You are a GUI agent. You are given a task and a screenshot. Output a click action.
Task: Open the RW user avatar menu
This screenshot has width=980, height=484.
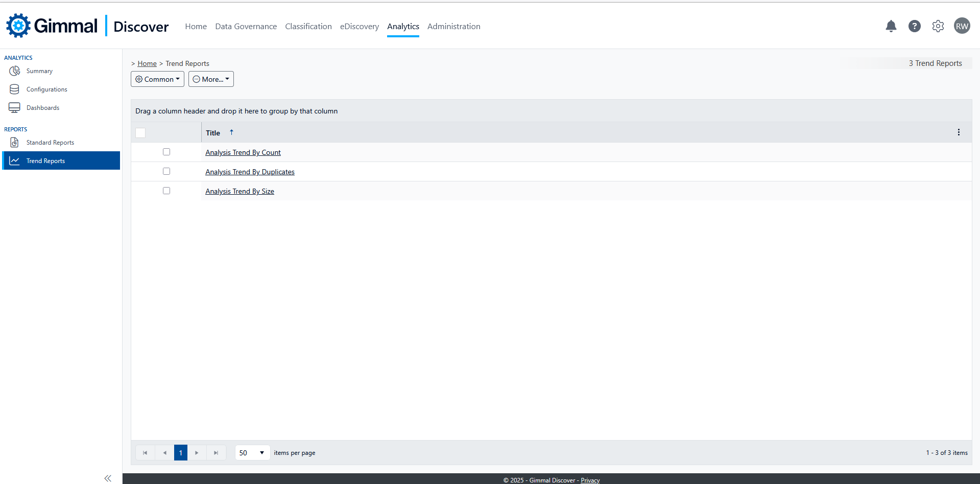[962, 26]
